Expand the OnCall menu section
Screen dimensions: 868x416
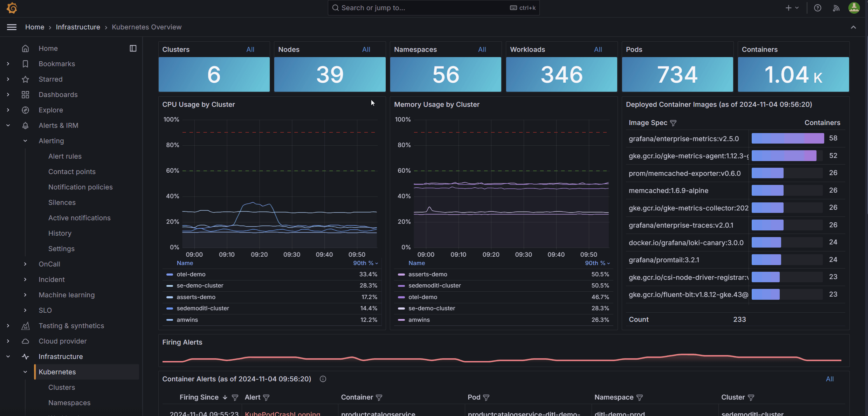click(25, 264)
